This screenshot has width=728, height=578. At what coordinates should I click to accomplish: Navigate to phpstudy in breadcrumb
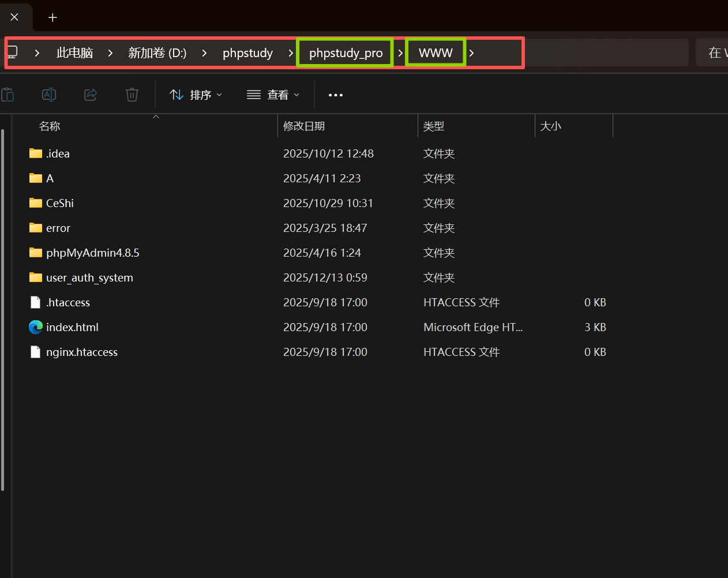click(x=248, y=53)
